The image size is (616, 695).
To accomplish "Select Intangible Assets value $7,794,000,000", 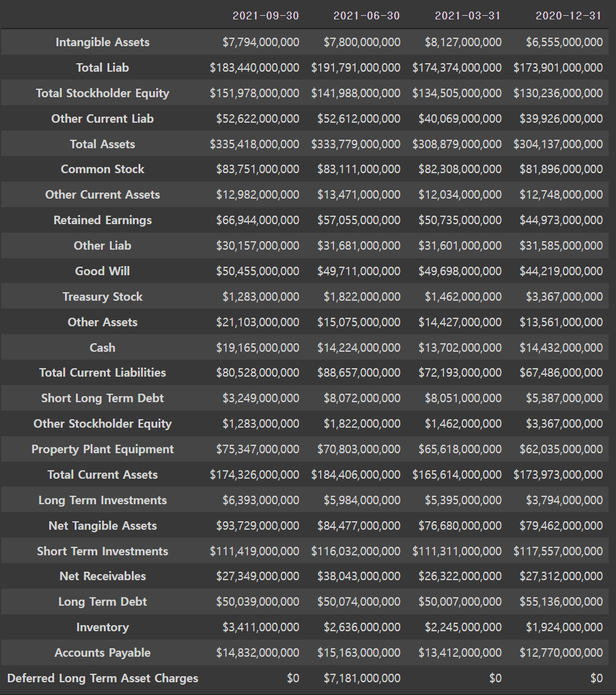I will pos(261,42).
